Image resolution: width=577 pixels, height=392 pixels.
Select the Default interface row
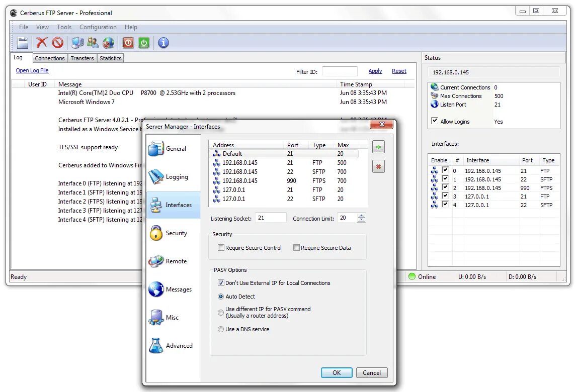[284, 154]
